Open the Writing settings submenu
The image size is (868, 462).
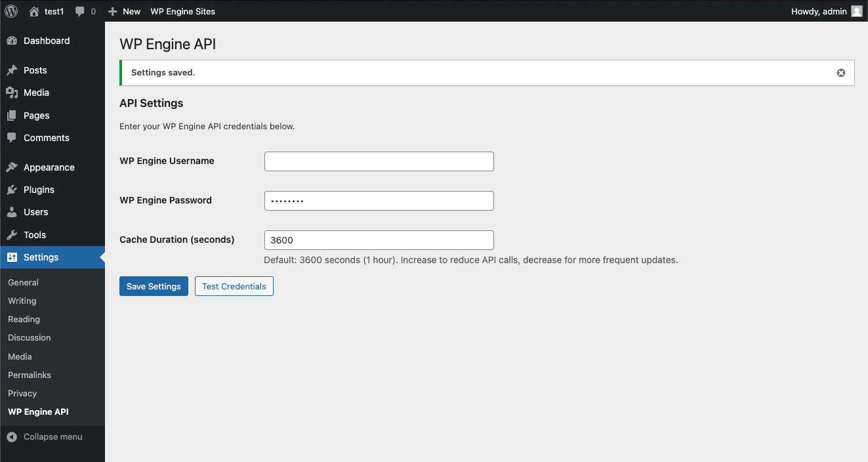point(22,301)
